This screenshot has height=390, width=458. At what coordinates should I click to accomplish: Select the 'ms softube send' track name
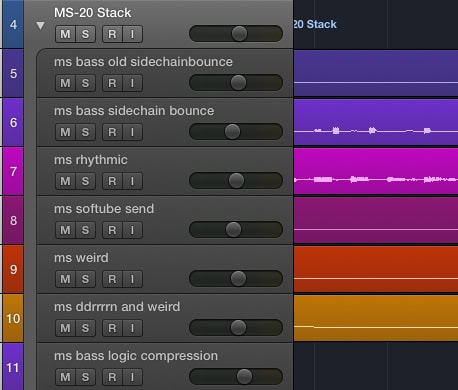click(104, 209)
